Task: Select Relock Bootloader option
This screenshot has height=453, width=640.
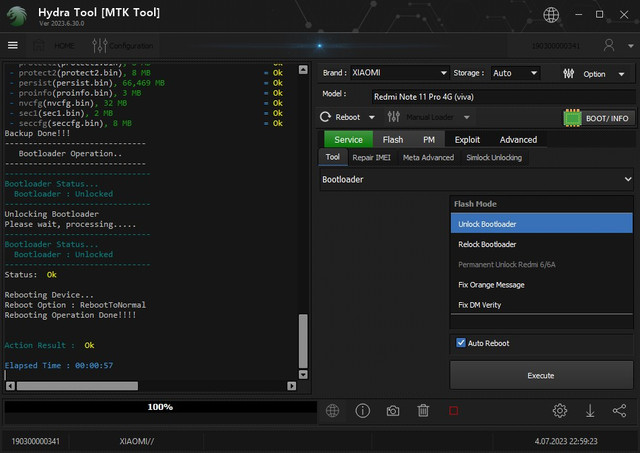Action: pos(541,244)
